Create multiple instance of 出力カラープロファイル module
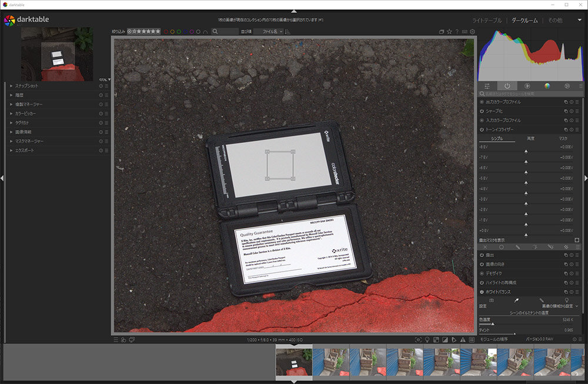The height and width of the screenshot is (384, 588). [566, 102]
